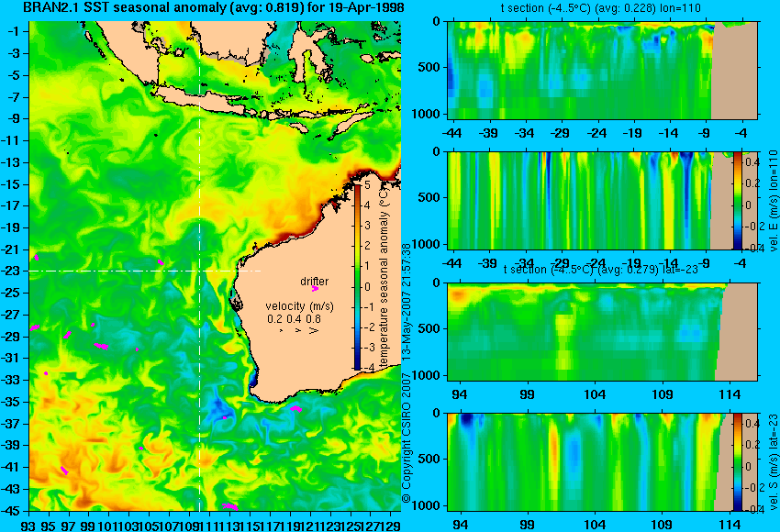Open the southward velocity section panel at lat=-23
Viewport: 780px width, 532px height.
coord(602,462)
